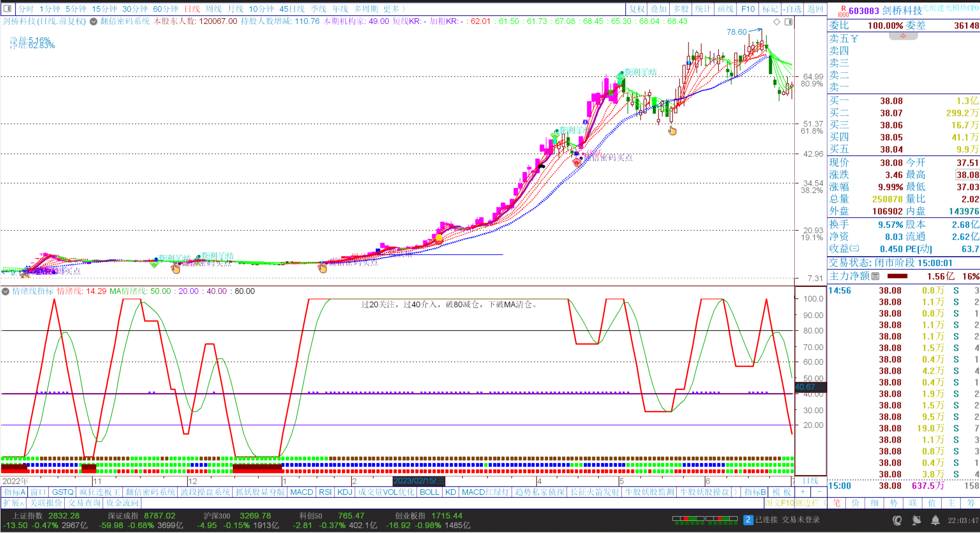
Task: Select the BOLL indicator tab
Action: tap(429, 492)
